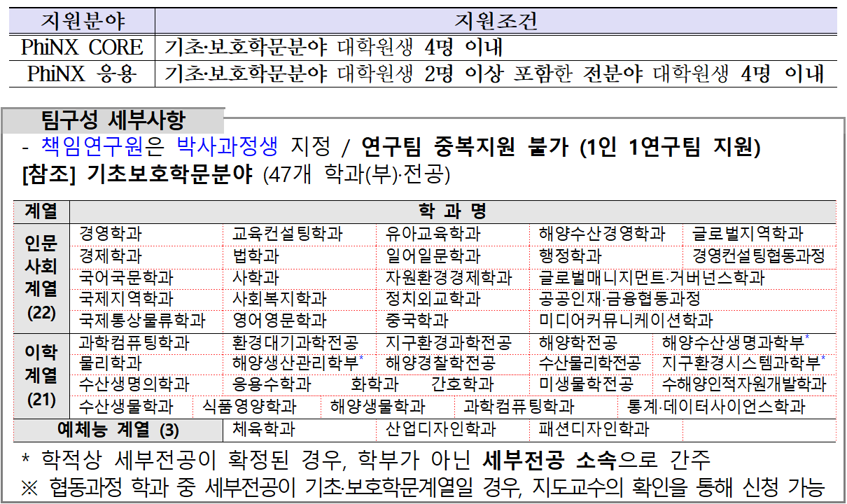Click the 연구팀 중복지원 불가 text
The height and width of the screenshot is (504, 847).
coord(456,147)
